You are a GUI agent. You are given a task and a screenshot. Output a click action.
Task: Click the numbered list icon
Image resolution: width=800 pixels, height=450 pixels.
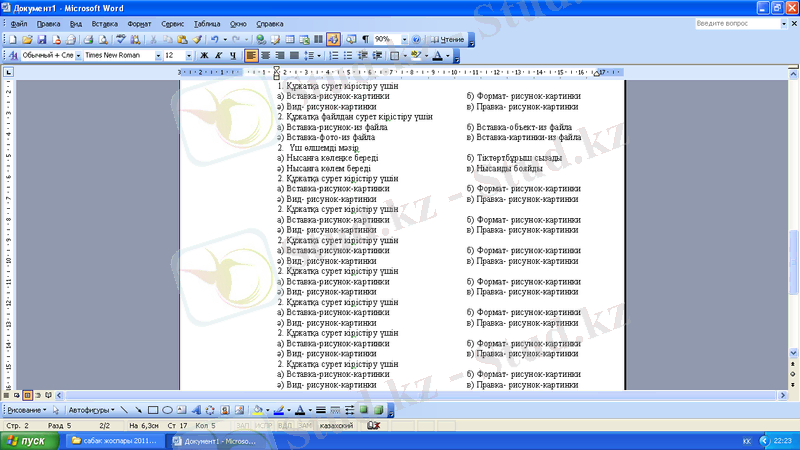[334, 56]
